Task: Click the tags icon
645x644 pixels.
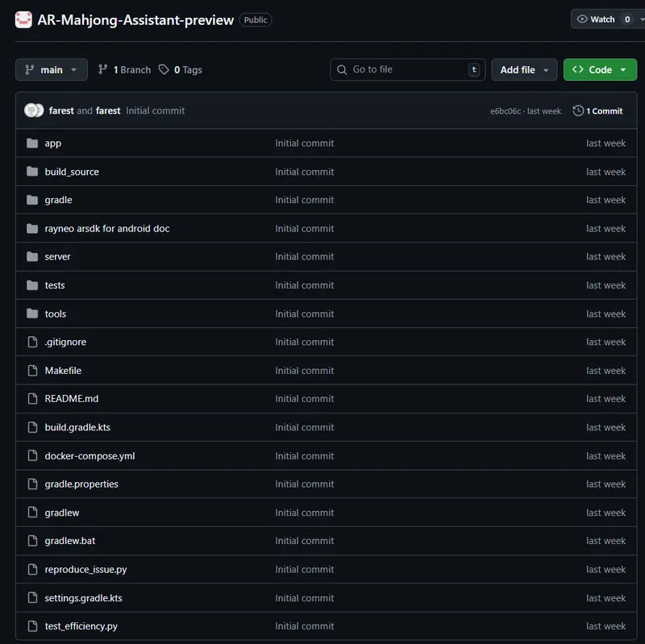Action: coord(164,70)
